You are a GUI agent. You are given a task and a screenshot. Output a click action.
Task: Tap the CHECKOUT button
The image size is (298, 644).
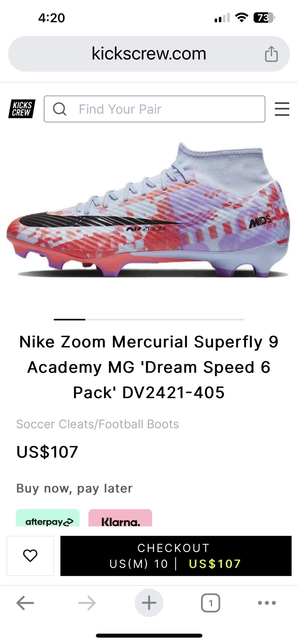click(176, 556)
